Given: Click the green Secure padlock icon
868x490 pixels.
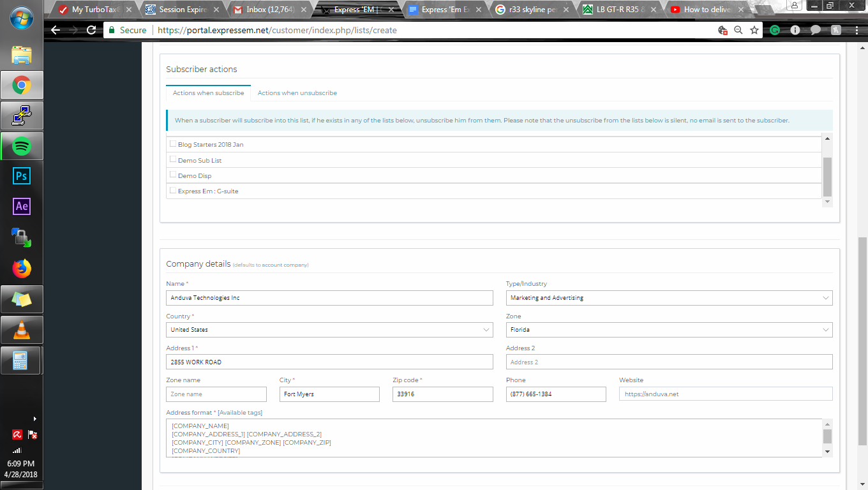Looking at the screenshot, I should 112,30.
